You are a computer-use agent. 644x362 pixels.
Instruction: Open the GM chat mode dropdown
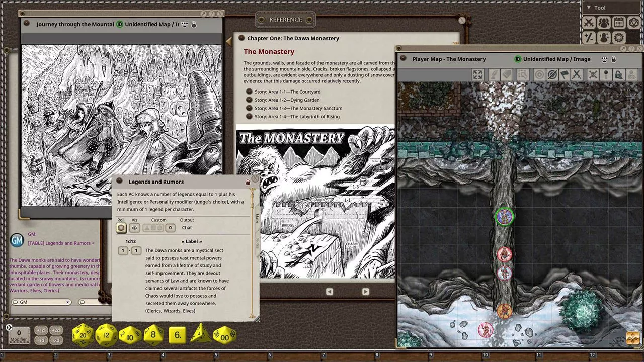click(41, 302)
